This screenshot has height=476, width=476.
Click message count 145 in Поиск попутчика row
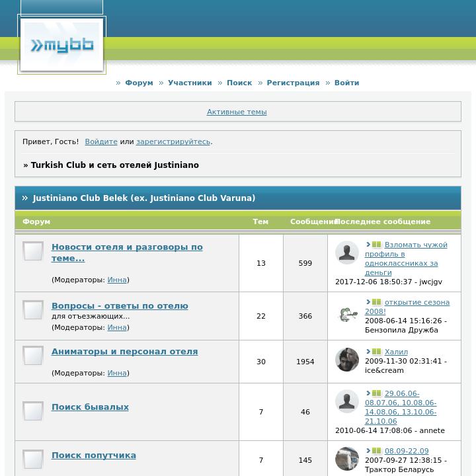(x=305, y=460)
